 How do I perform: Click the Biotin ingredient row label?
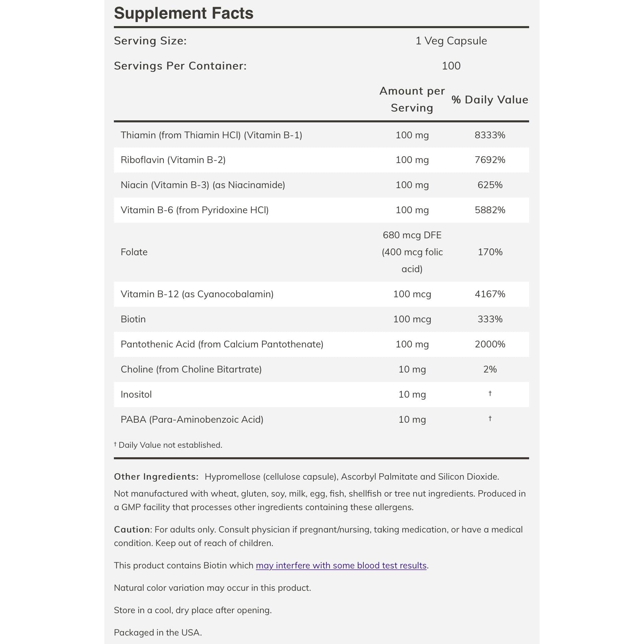(133, 319)
